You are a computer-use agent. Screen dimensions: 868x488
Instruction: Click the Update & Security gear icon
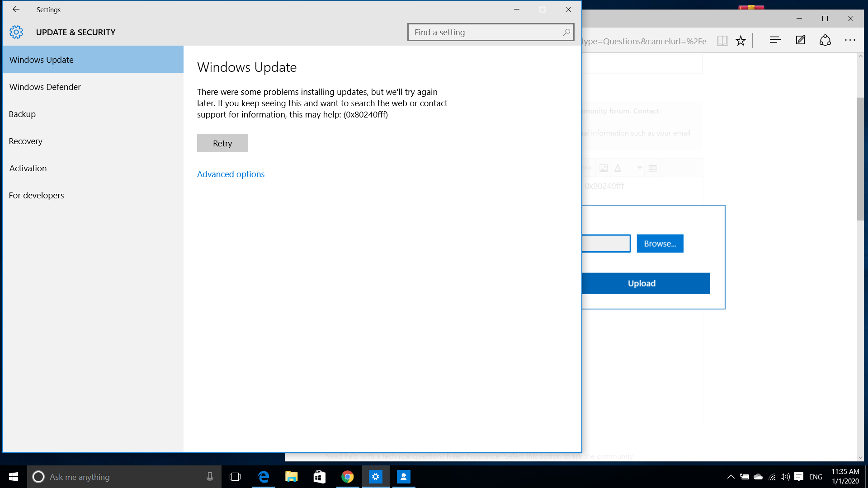pyautogui.click(x=16, y=32)
